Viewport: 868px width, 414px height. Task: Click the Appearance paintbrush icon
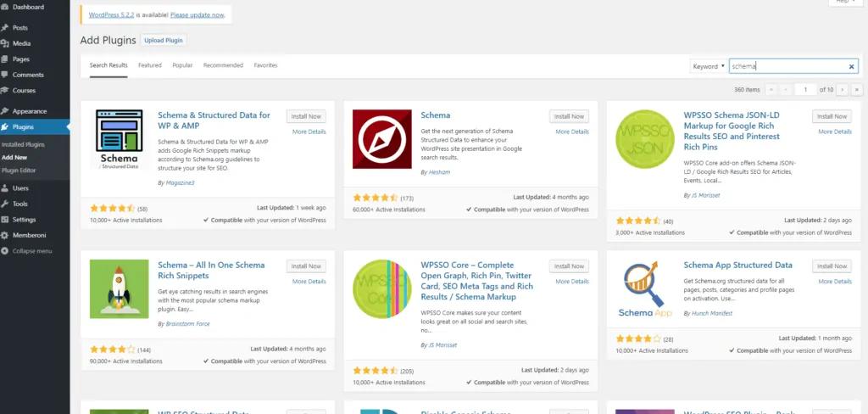click(4, 111)
